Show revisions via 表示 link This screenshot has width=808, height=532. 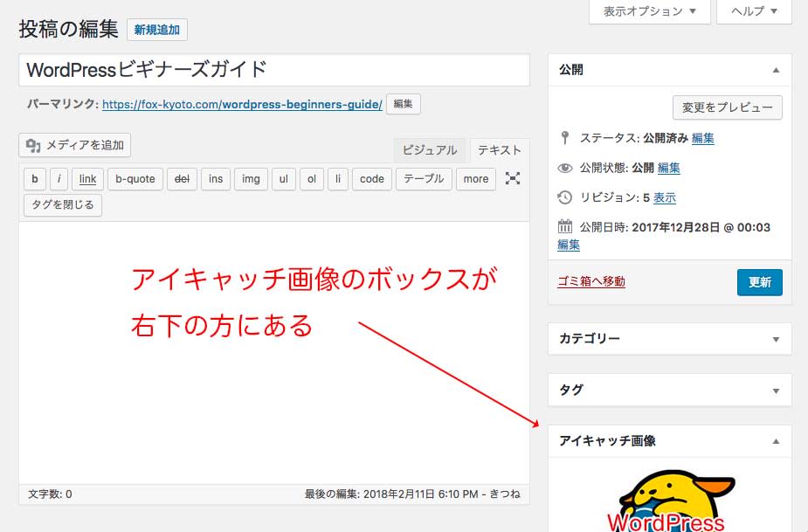click(664, 198)
